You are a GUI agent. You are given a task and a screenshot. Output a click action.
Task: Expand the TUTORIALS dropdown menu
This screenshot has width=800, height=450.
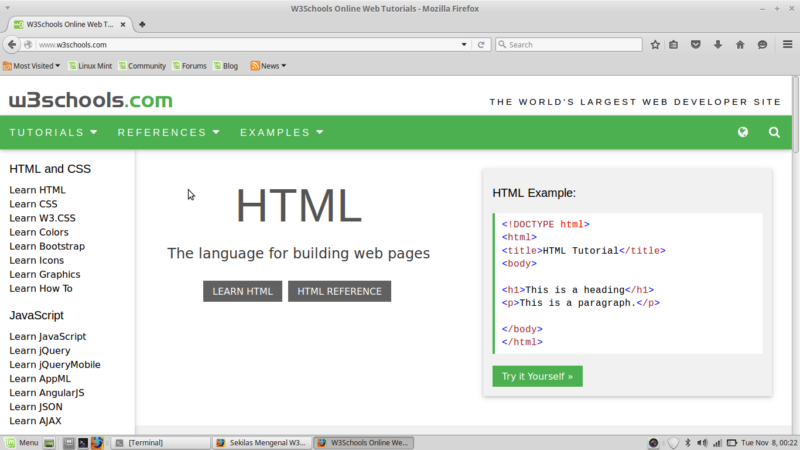[x=53, y=132]
